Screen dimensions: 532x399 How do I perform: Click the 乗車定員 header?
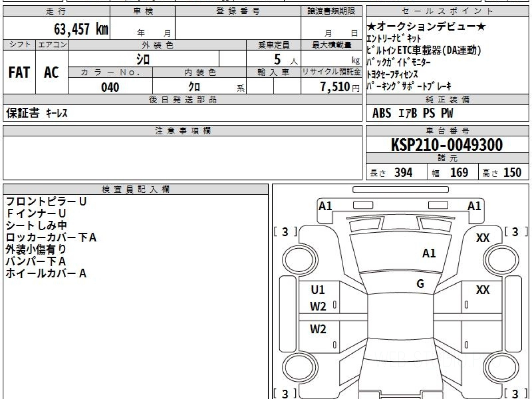point(274,45)
